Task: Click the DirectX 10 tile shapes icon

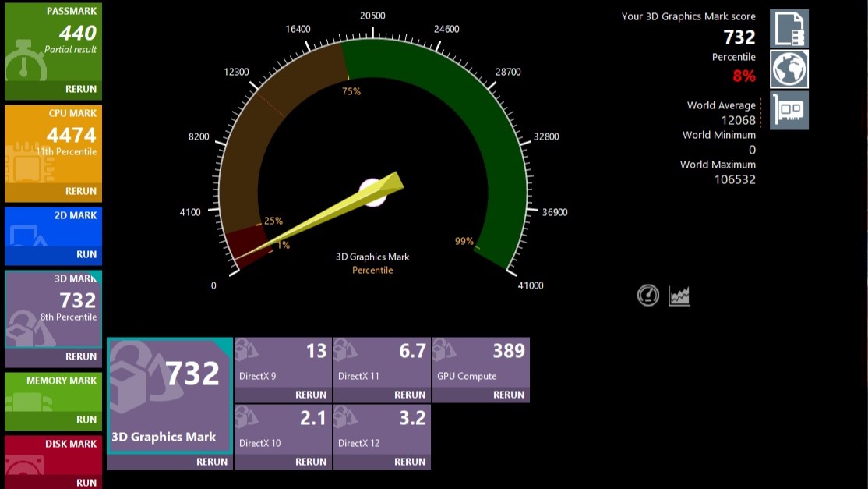Action: pos(246,417)
